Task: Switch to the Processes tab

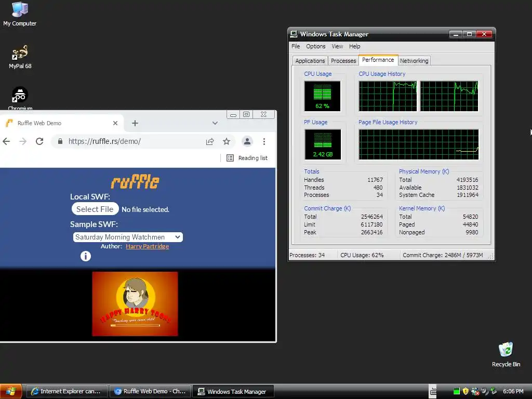Action: tap(343, 61)
